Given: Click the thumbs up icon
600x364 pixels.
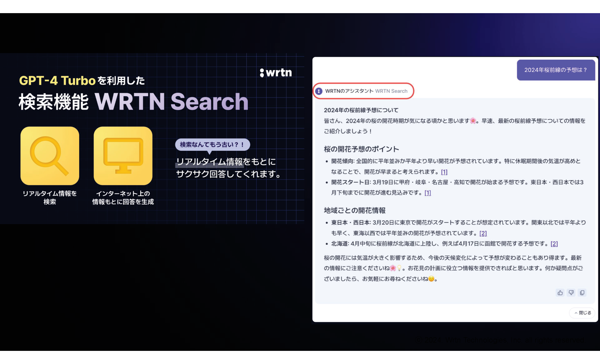Looking at the screenshot, I should (560, 293).
